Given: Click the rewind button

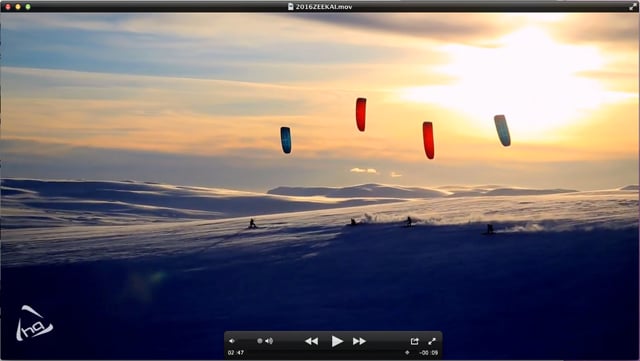Looking at the screenshot, I should click(x=311, y=341).
